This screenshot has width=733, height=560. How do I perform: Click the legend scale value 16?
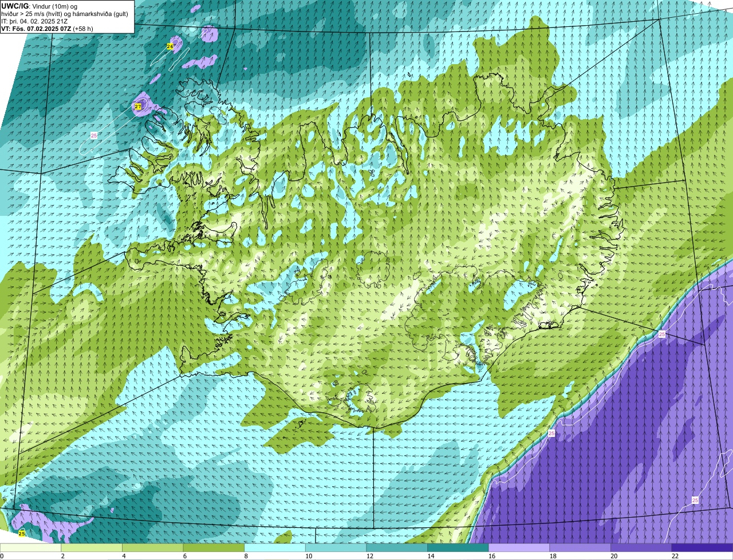point(492,556)
